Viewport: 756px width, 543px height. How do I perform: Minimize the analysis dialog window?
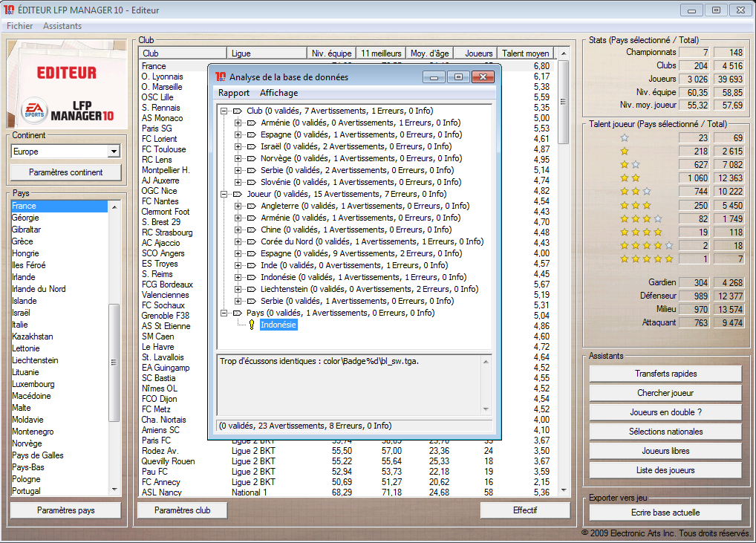(434, 77)
